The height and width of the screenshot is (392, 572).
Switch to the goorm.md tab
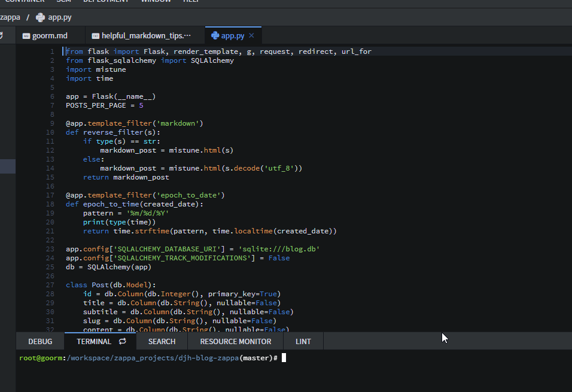pos(50,36)
